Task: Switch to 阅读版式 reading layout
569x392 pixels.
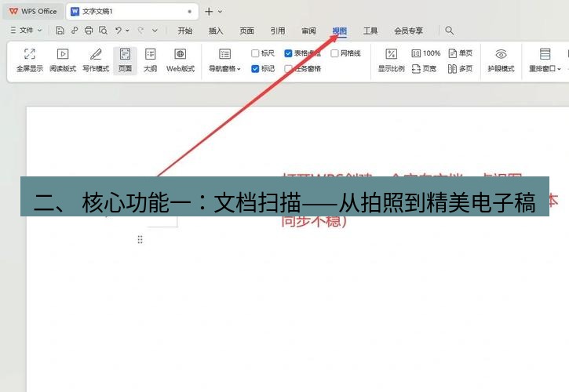Action: (x=63, y=60)
